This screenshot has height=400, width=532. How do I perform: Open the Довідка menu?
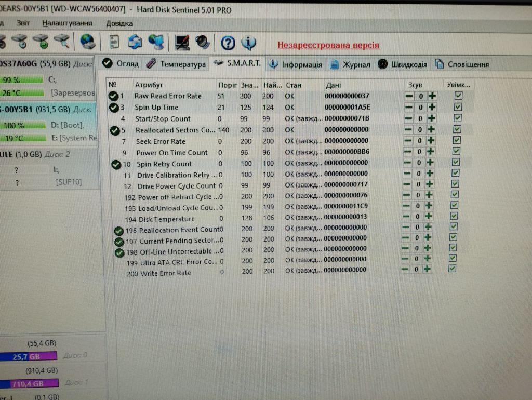click(x=119, y=23)
